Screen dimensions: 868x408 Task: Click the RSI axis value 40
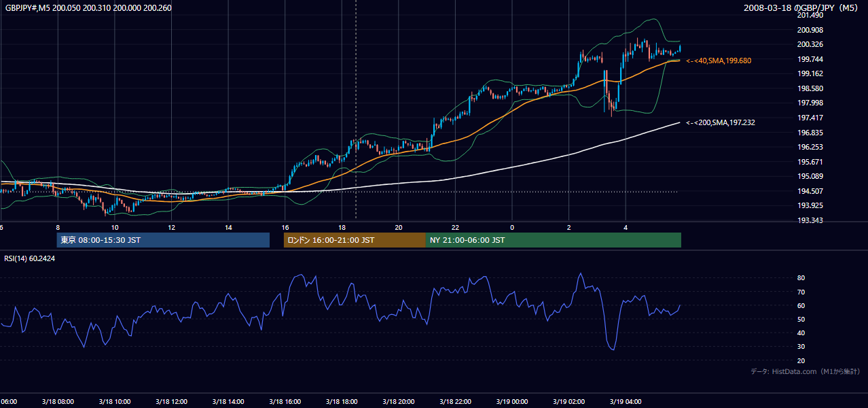click(x=801, y=333)
